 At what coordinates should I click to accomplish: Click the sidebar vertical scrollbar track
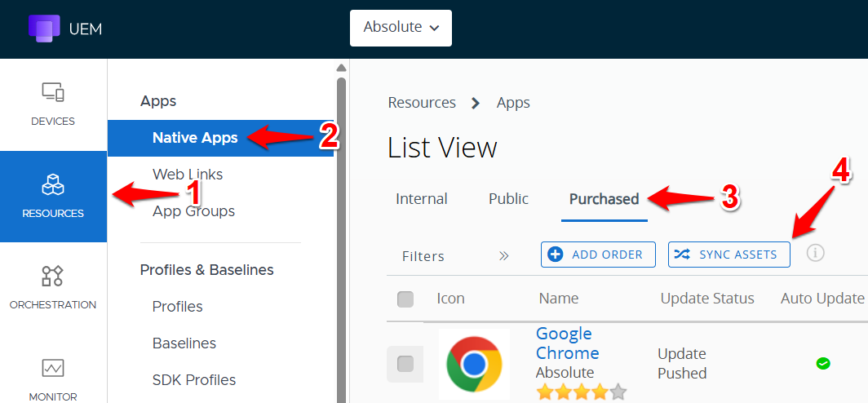pos(342,238)
